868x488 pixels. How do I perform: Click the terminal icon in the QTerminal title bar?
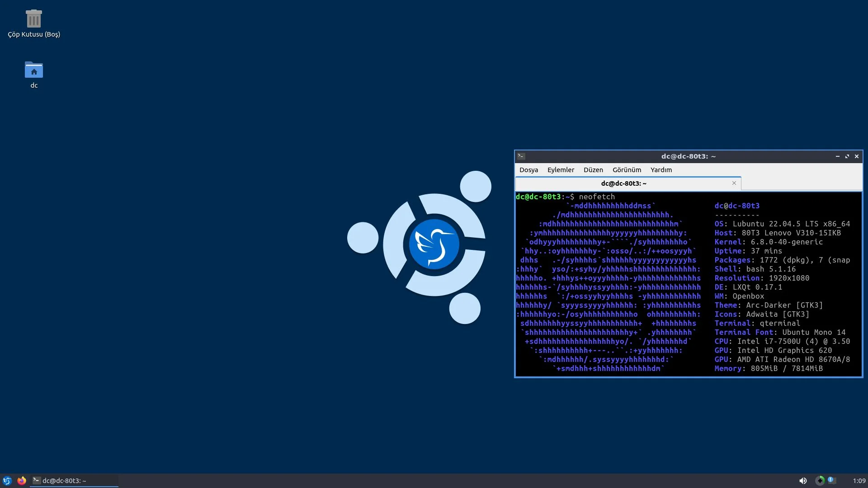521,156
